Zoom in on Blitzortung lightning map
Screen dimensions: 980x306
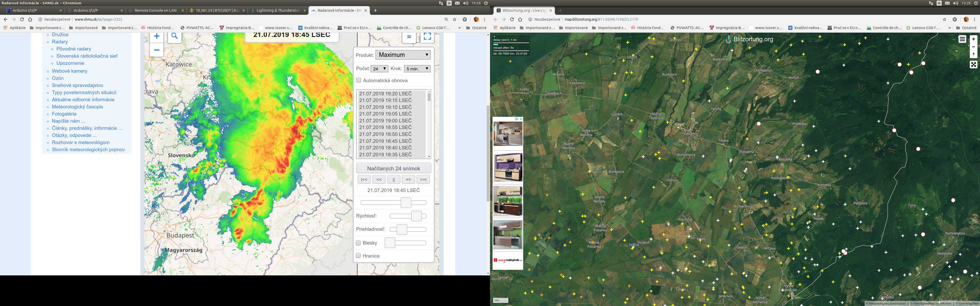(974, 39)
